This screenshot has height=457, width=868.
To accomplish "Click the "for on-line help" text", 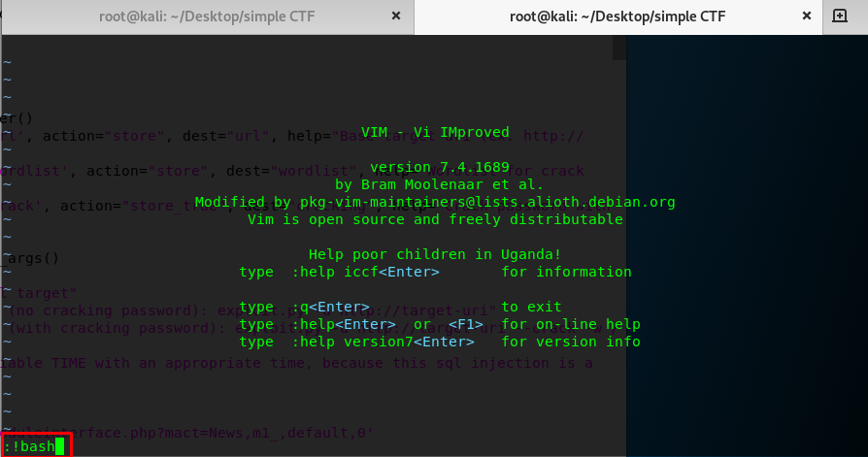I will [571, 324].
